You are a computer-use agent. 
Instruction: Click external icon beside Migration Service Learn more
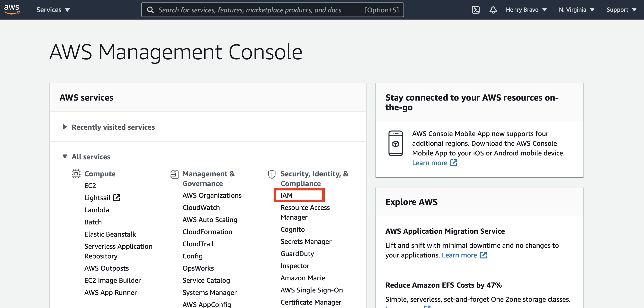click(x=483, y=255)
